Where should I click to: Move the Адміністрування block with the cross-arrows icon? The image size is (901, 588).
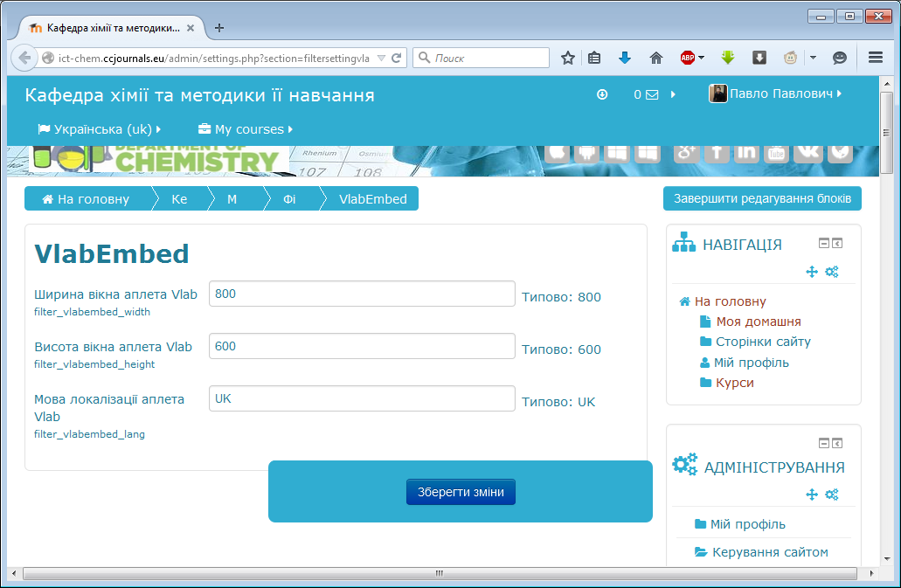pyautogui.click(x=812, y=495)
